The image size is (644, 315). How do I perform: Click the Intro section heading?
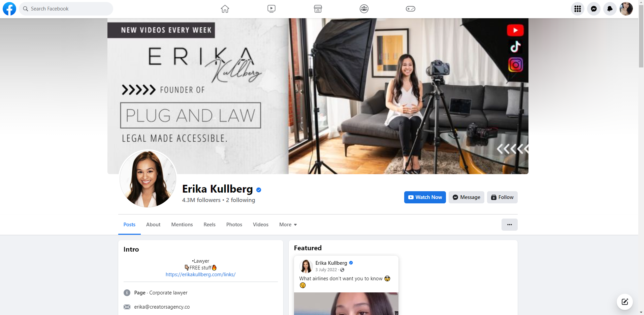131,249
